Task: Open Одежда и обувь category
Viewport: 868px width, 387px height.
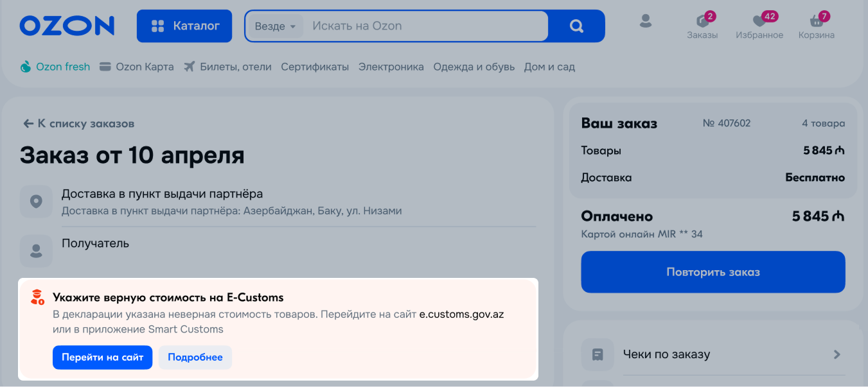Action: [474, 67]
